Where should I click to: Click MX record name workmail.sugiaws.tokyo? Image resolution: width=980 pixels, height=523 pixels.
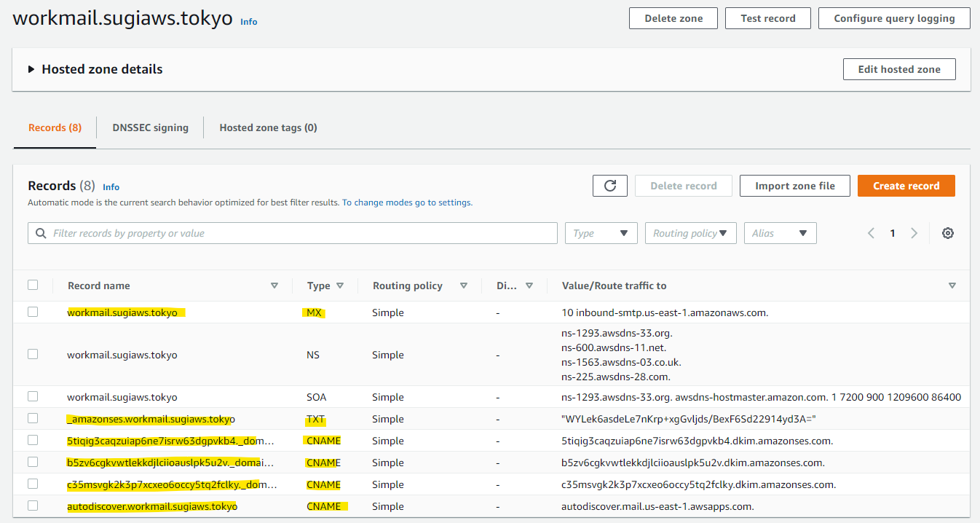pyautogui.click(x=122, y=312)
